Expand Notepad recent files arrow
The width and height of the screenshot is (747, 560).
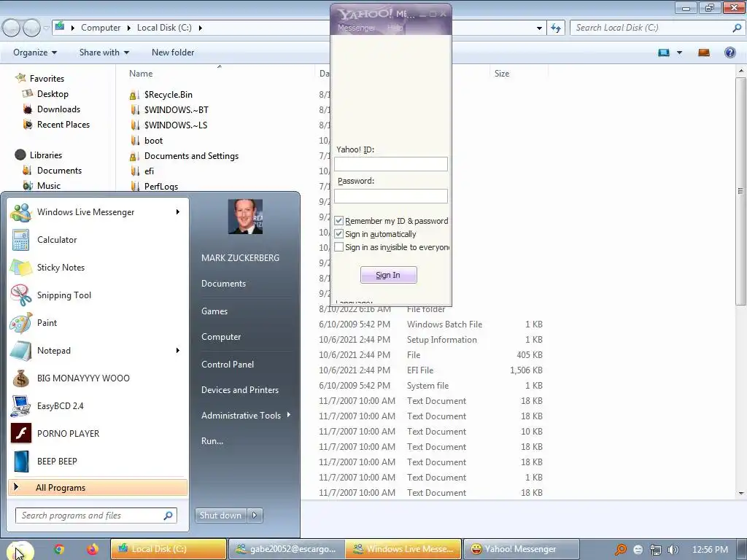click(x=178, y=351)
